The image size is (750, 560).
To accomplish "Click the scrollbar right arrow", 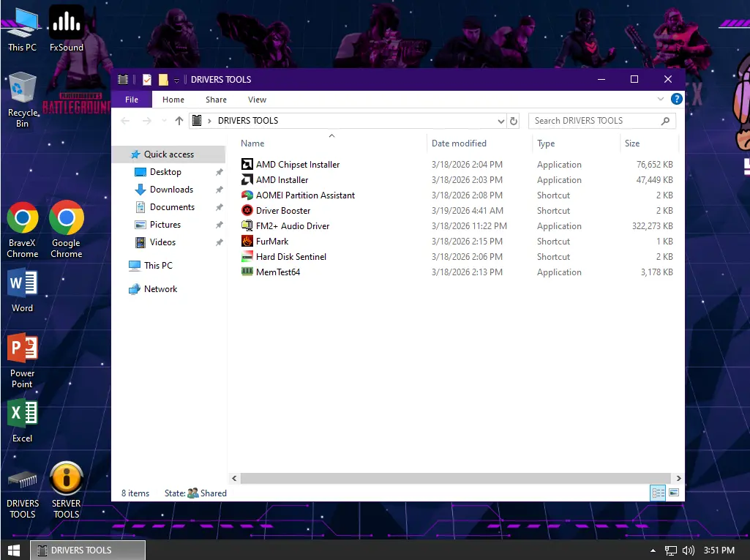I will pos(678,478).
